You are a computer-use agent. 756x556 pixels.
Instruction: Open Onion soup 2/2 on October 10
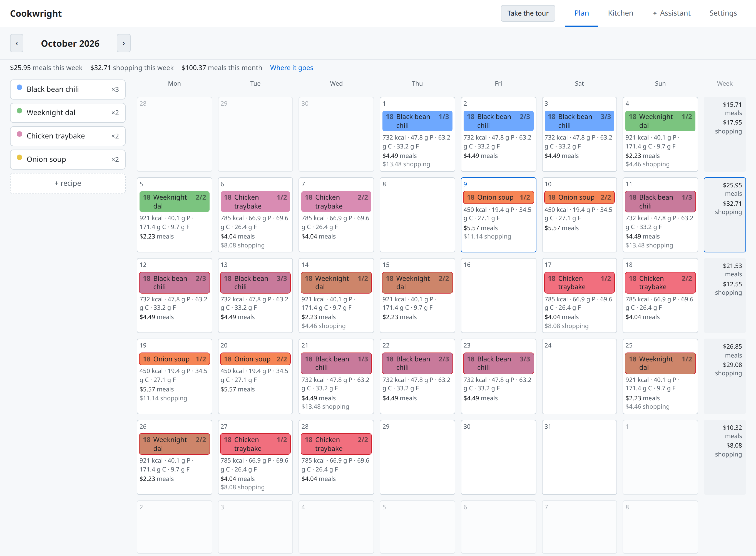point(579,197)
